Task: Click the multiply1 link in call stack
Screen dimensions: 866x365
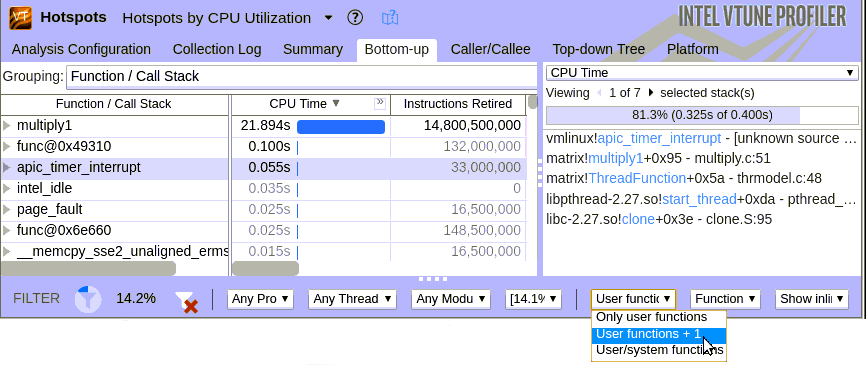Action: point(615,158)
